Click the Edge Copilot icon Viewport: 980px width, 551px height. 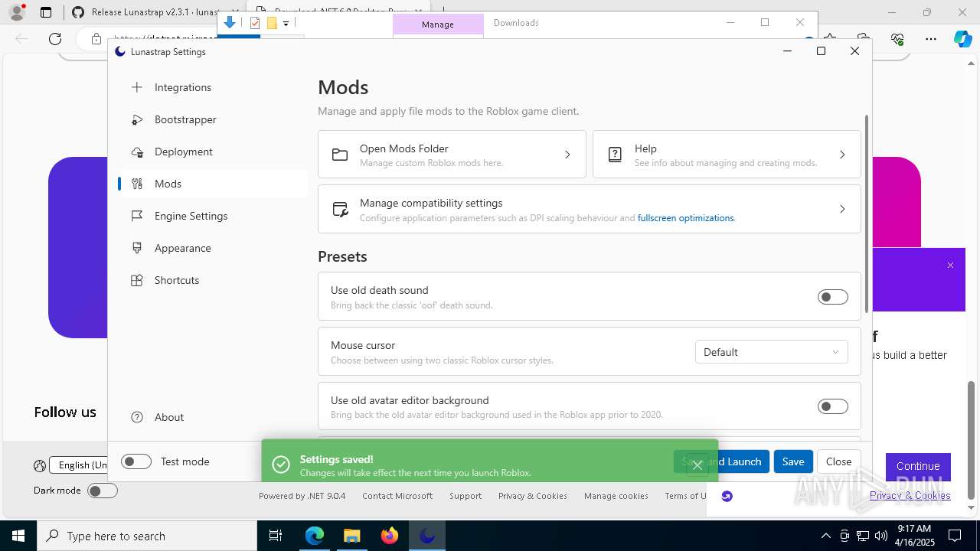(x=962, y=38)
